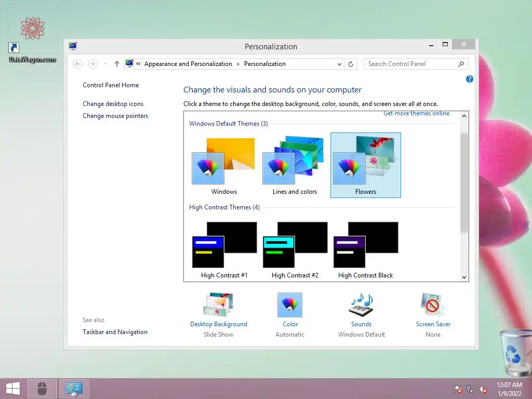Open Change desktop icons
532x399 pixels.
[x=113, y=104]
